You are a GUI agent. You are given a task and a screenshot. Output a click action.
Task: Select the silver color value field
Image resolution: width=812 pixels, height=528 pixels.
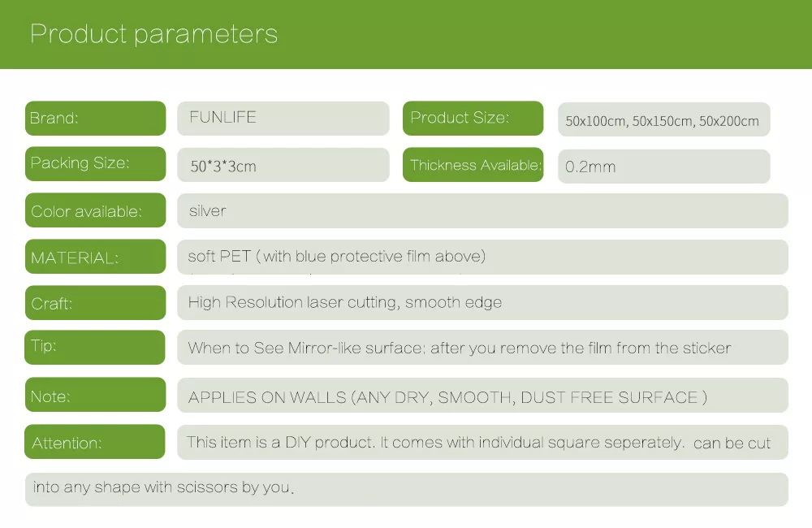pos(482,211)
